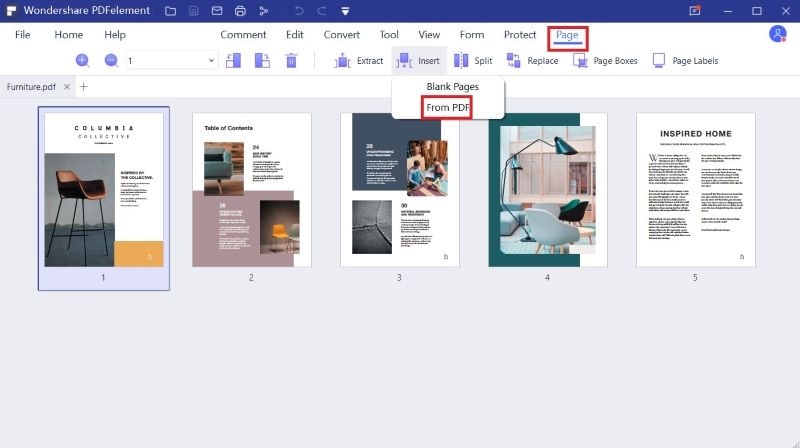The image size is (800, 448).
Task: Open the notifications icon in the title bar
Action: pos(695,11)
